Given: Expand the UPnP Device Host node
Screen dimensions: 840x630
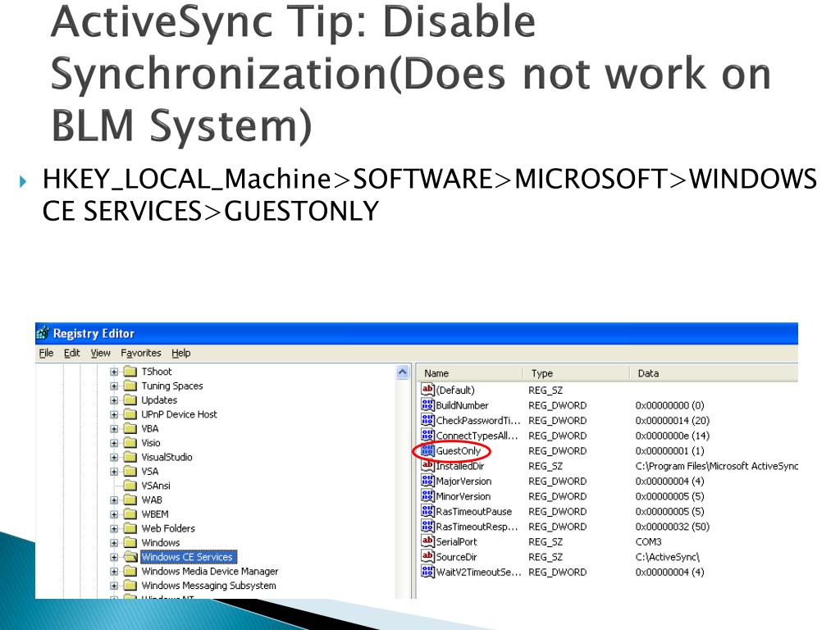Looking at the screenshot, I should pyautogui.click(x=114, y=414).
